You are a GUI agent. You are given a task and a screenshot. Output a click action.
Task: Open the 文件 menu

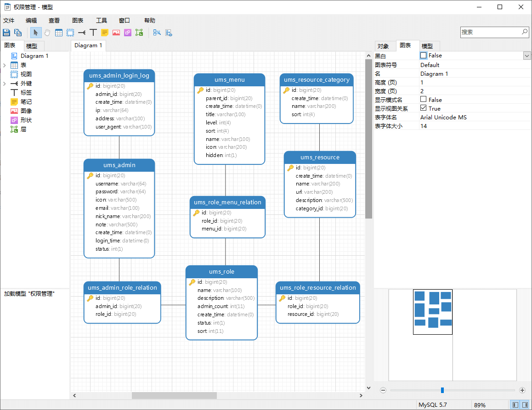coord(9,20)
